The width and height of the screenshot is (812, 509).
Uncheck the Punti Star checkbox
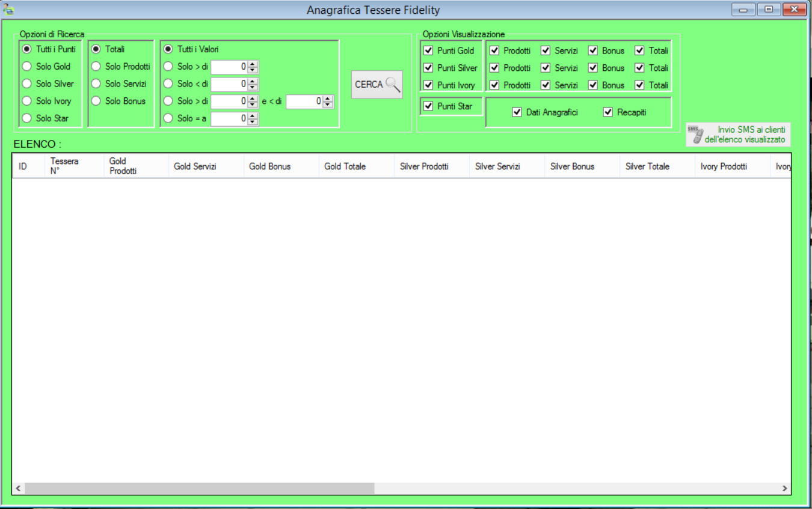point(428,106)
